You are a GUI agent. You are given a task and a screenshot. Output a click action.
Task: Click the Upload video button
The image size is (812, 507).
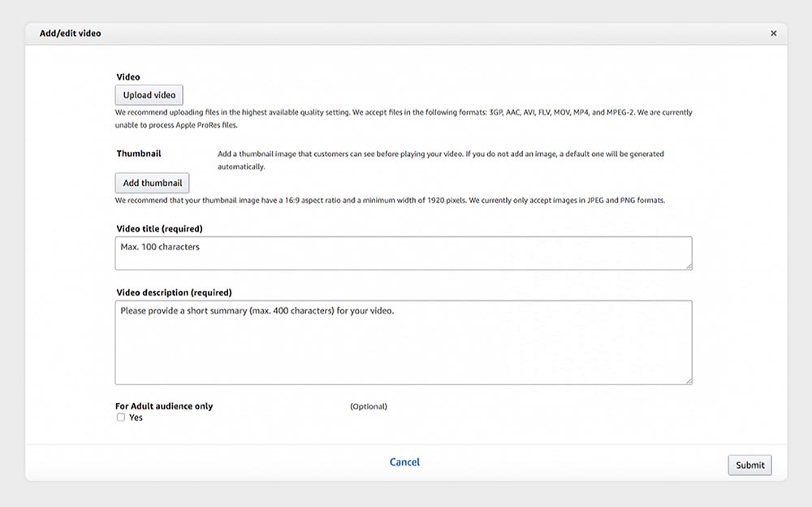[x=149, y=95]
